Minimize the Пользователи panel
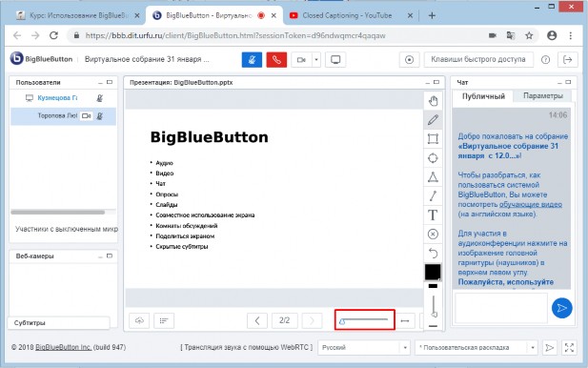The width and height of the screenshot is (588, 368). [100, 83]
